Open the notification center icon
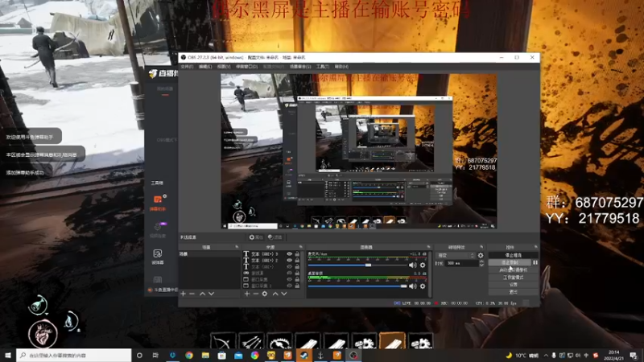 [634, 355]
